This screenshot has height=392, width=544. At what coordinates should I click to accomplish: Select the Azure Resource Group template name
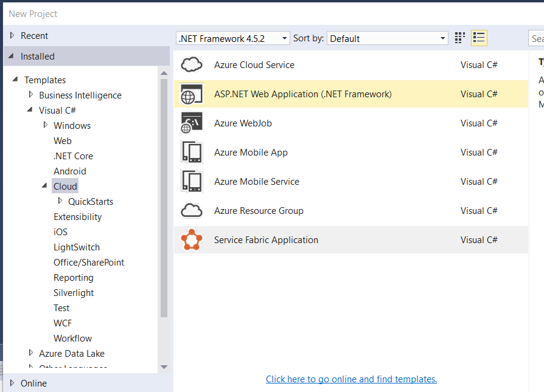click(259, 210)
